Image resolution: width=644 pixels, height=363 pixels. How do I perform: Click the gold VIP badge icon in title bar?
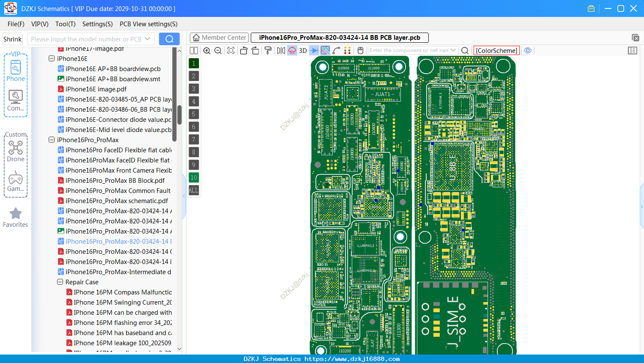click(x=591, y=8)
